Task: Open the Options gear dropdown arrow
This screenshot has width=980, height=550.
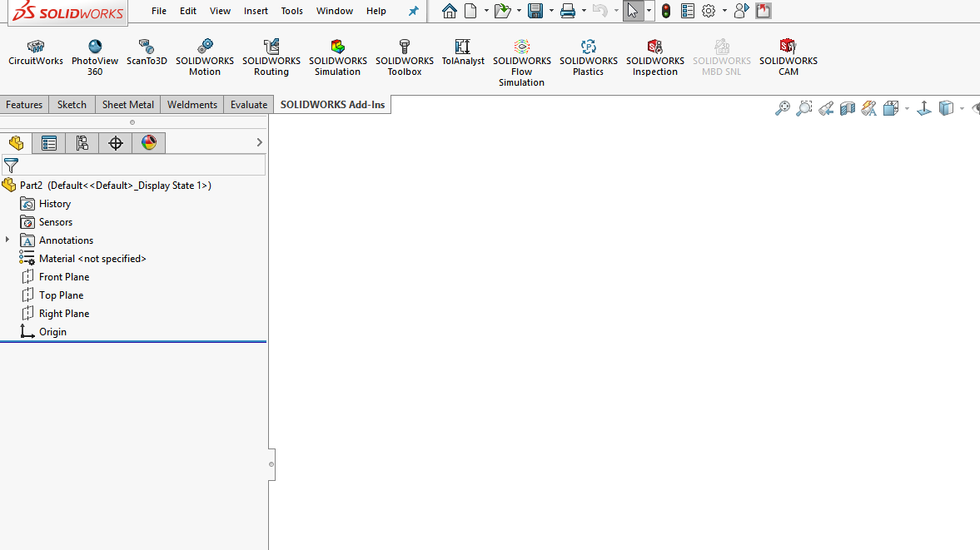Action: 724,11
